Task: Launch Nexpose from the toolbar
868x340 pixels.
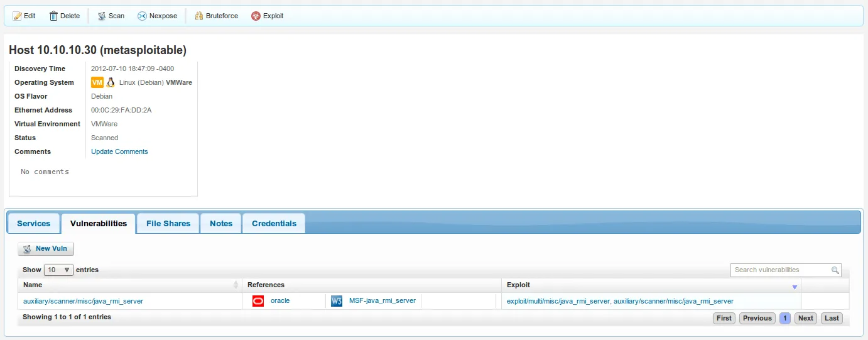Action: point(157,16)
